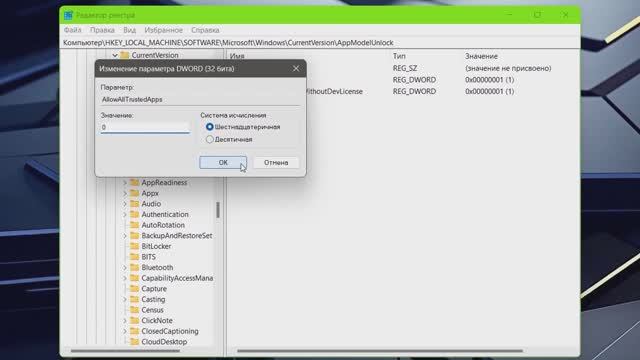
Task: Click the tree pane horizontal scrollbar
Action: click(x=125, y=351)
